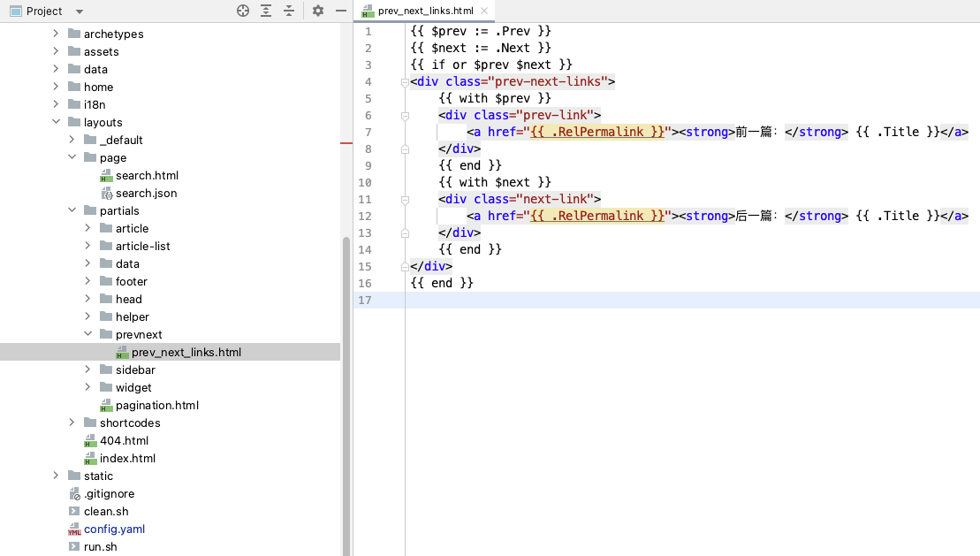Click the fold end marker on line 8
The height and width of the screenshot is (556, 980).
(x=405, y=149)
